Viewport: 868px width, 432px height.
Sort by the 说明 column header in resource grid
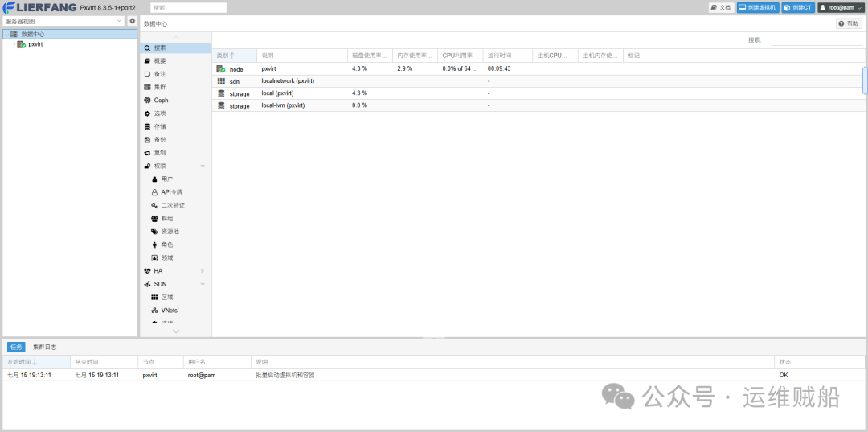pos(302,56)
